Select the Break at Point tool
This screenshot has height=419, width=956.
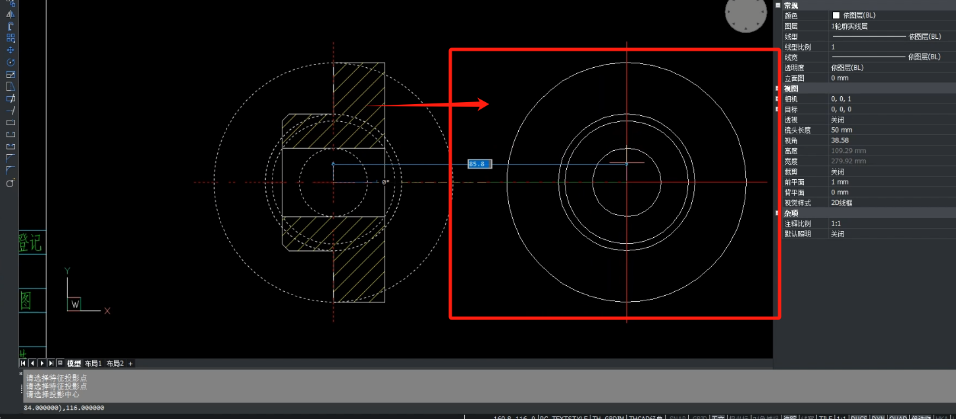point(10,123)
